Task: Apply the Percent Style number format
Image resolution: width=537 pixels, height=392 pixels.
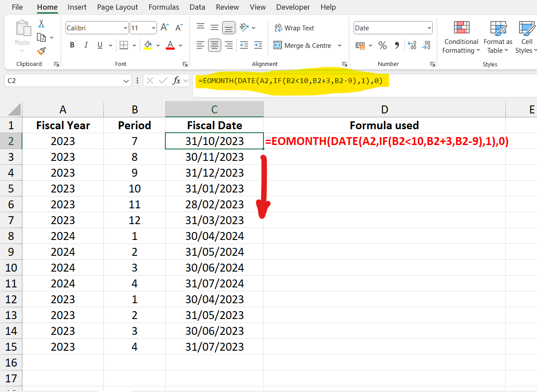Action: click(382, 45)
